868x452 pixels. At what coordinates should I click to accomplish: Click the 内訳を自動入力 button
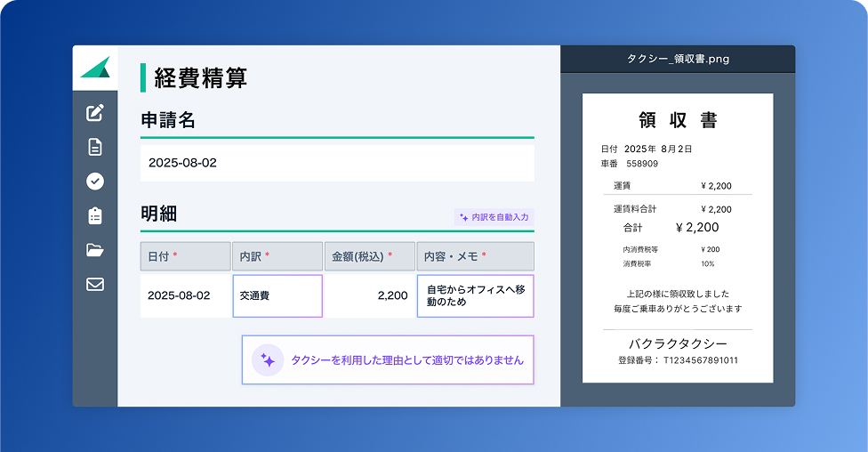pyautogui.click(x=494, y=217)
